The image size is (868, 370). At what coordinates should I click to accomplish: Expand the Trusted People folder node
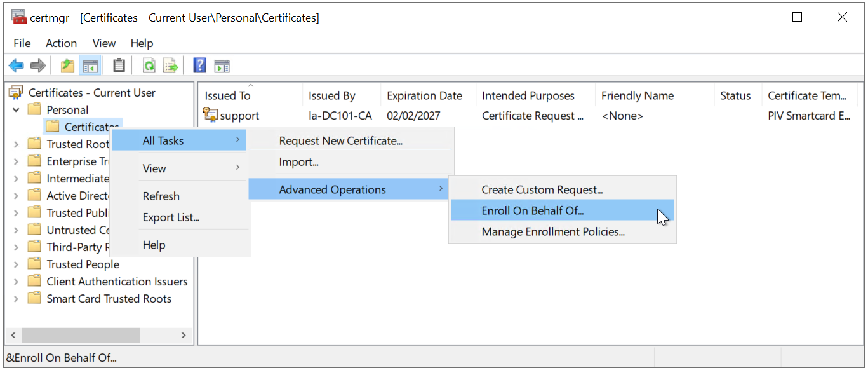(16, 264)
